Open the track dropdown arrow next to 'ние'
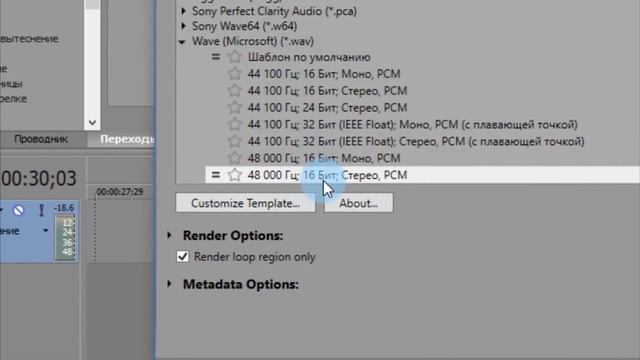 tap(45, 231)
